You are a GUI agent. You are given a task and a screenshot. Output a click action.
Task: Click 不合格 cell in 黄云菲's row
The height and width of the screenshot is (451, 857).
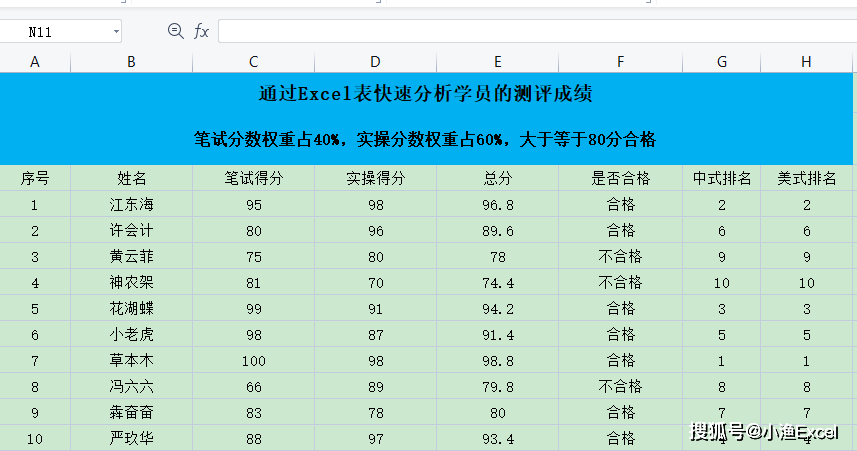click(x=620, y=256)
